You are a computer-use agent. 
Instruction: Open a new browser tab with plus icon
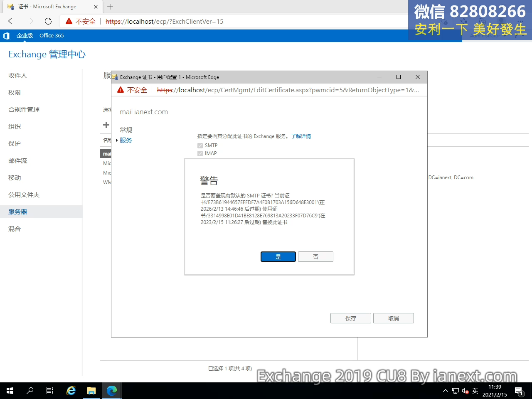click(110, 7)
